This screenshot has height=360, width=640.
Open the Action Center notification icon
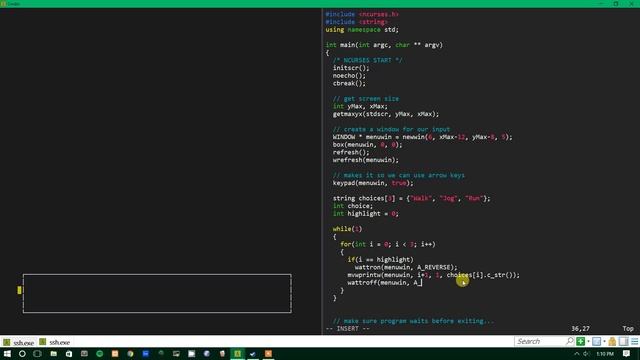point(627,354)
